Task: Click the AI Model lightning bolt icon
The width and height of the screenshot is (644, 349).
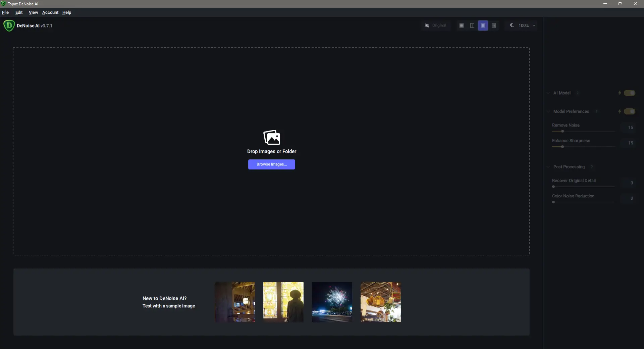Action: click(620, 93)
